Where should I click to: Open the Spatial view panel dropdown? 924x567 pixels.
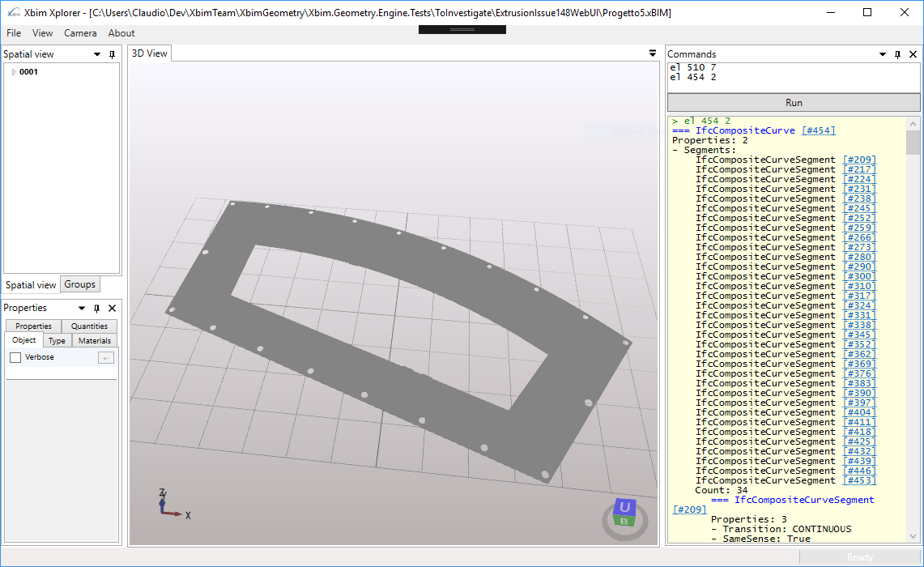[x=96, y=53]
